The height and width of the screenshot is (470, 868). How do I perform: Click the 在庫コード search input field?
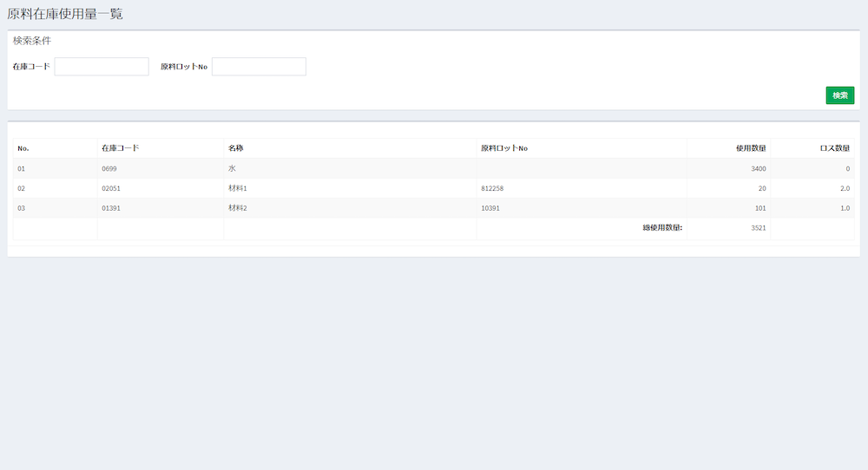pyautogui.click(x=102, y=67)
